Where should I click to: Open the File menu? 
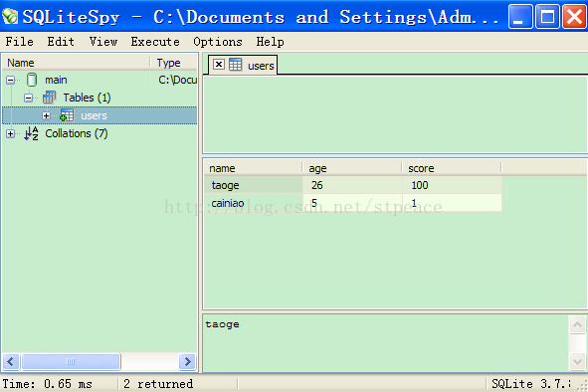(x=20, y=42)
